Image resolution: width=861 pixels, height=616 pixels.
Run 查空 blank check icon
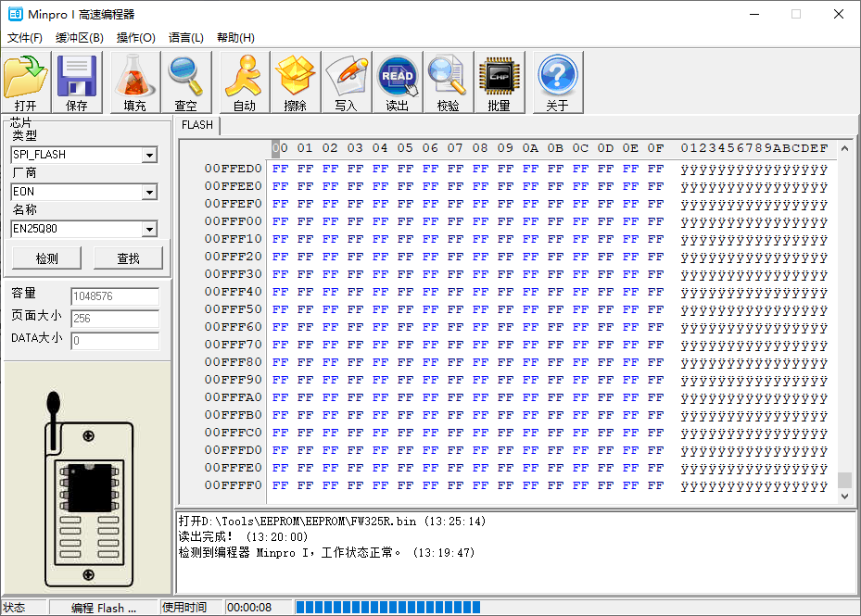(x=185, y=82)
